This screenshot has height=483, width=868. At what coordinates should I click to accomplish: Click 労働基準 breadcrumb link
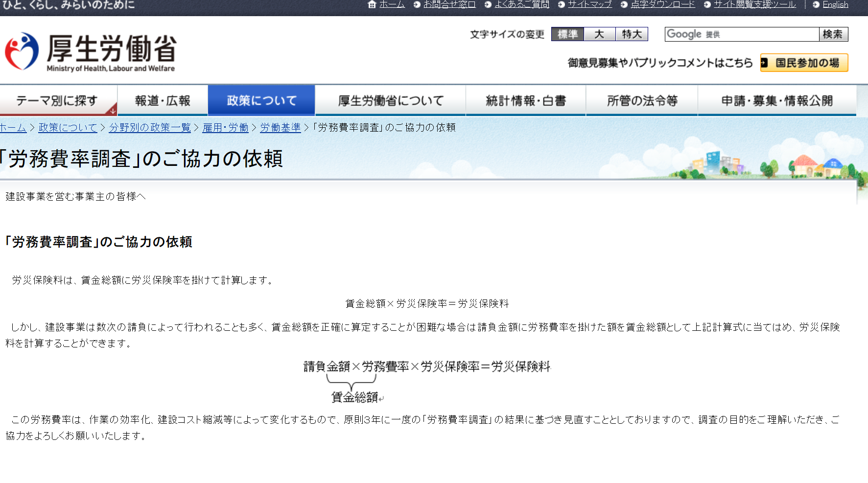(280, 128)
